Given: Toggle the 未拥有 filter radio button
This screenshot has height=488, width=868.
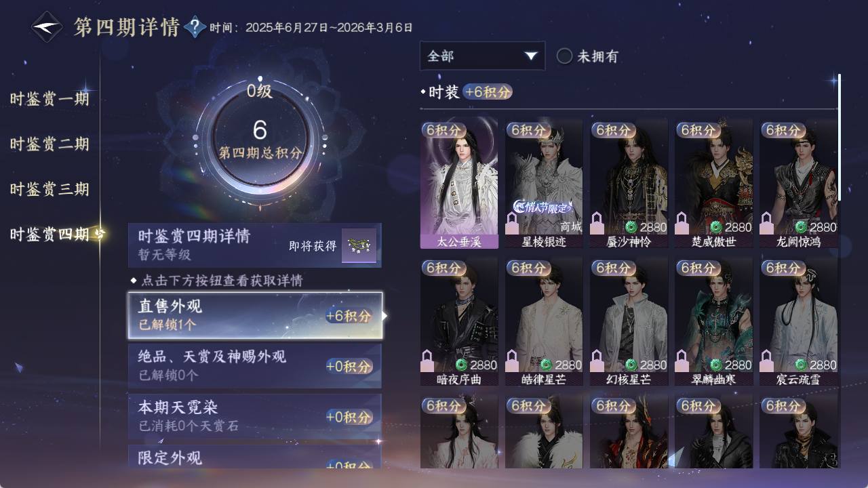Looking at the screenshot, I should [x=565, y=56].
